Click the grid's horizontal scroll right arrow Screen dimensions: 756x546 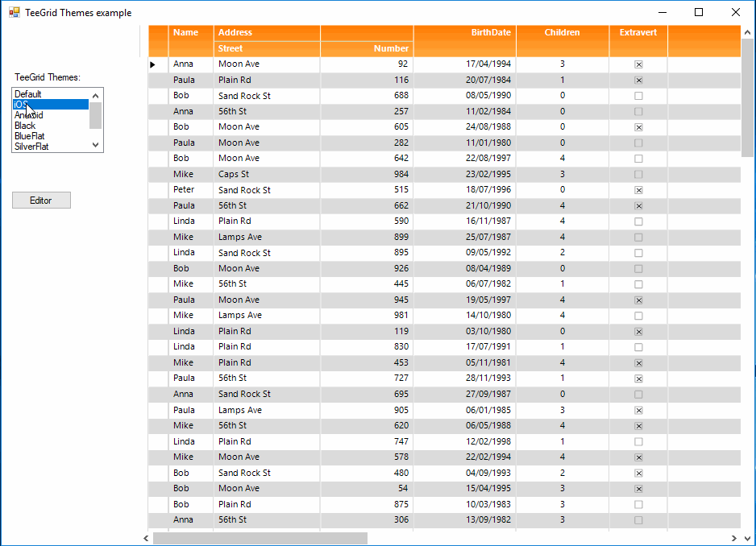734,538
